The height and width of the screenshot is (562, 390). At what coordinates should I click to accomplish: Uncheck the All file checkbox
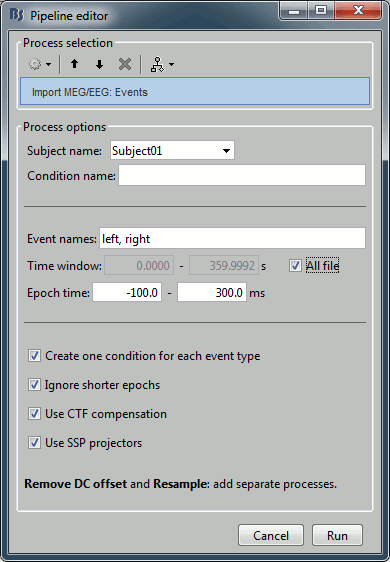point(295,266)
